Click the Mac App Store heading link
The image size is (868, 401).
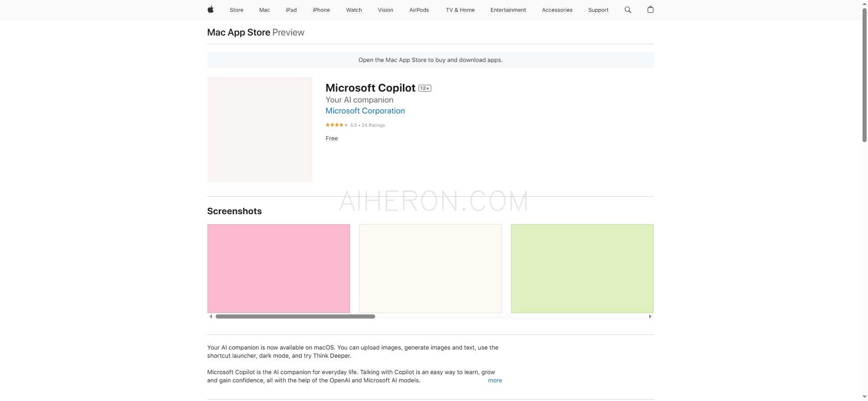(239, 32)
